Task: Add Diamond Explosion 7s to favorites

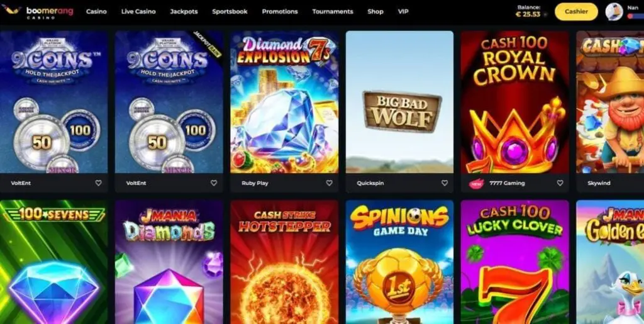Action: [x=329, y=183]
